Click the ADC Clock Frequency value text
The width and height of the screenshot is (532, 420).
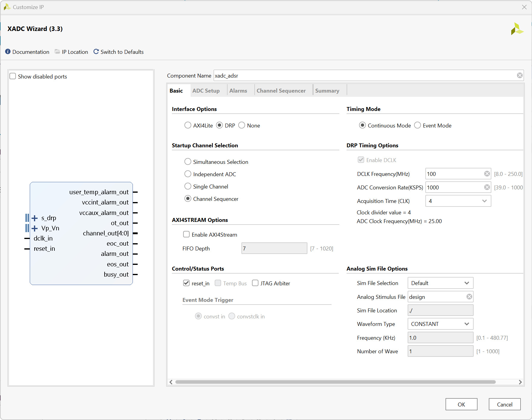(x=399, y=221)
